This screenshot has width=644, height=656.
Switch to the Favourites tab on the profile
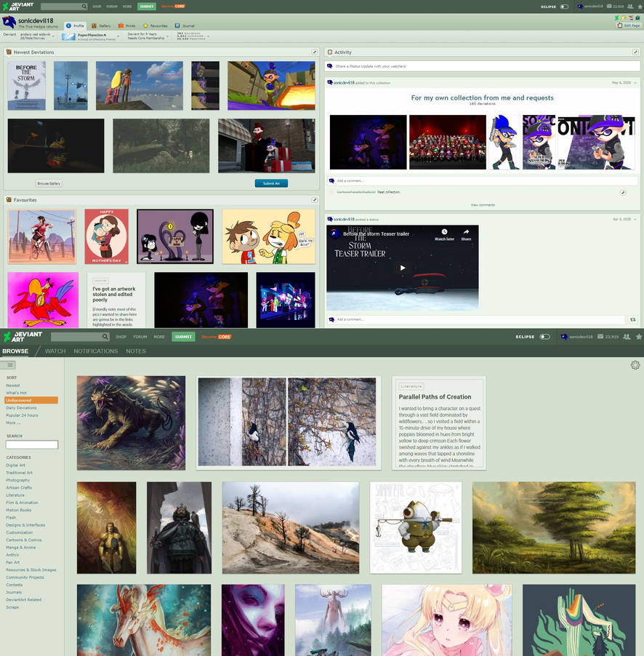click(155, 25)
